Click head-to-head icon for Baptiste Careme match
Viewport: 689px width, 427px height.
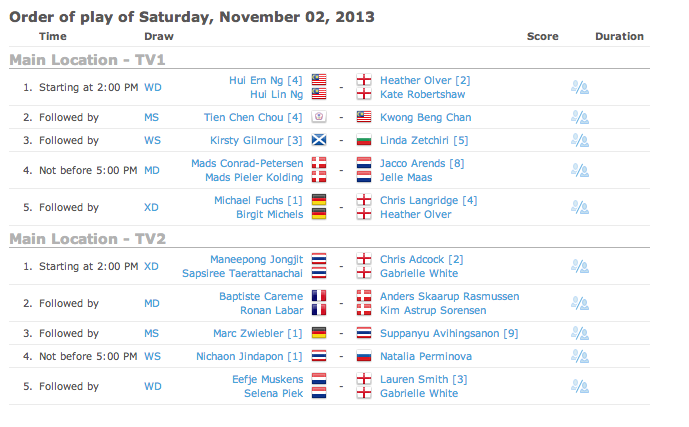579,303
